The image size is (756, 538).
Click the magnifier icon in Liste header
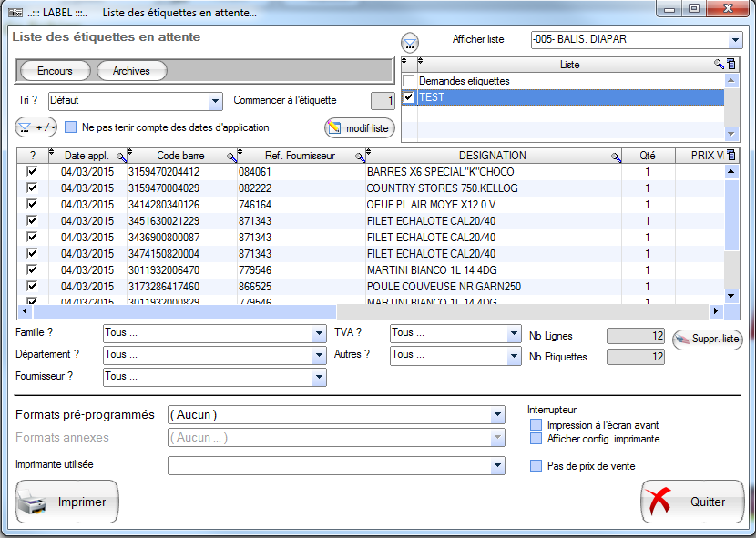click(x=719, y=65)
